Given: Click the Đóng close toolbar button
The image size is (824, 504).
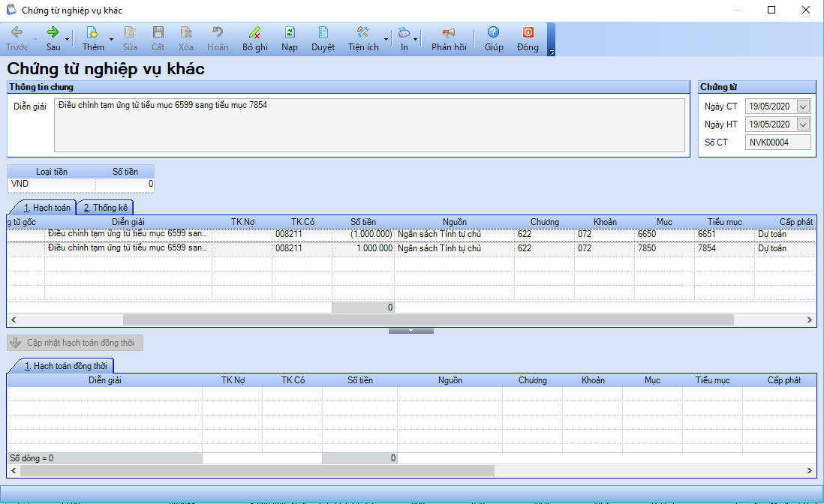Looking at the screenshot, I should (x=528, y=33).
